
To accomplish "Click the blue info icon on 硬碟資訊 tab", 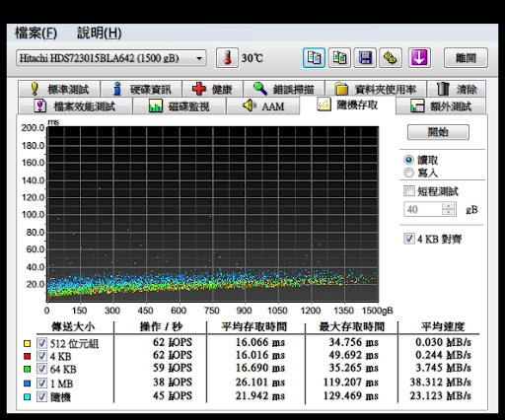I will (x=116, y=89).
